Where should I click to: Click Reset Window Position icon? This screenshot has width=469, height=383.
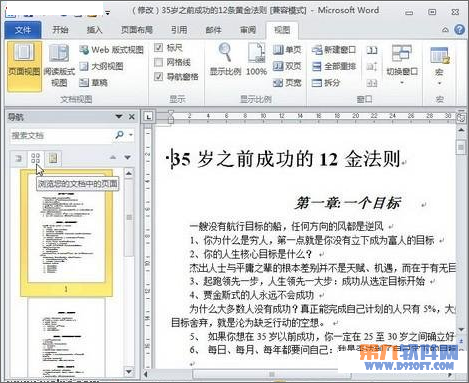[372, 82]
